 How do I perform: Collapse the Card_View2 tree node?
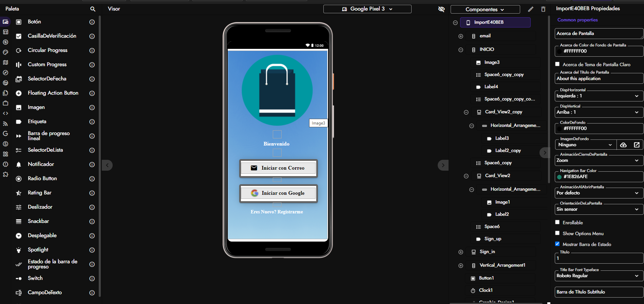(466, 176)
